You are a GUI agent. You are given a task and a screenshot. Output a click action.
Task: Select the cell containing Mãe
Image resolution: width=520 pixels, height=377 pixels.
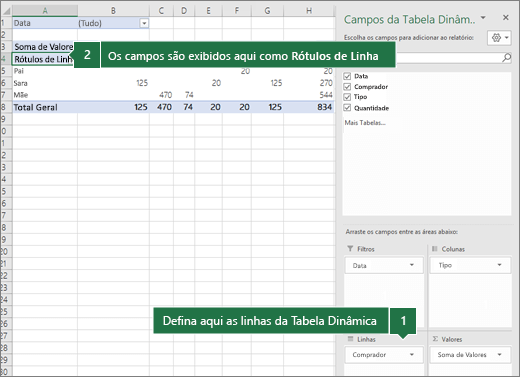[x=45, y=95]
